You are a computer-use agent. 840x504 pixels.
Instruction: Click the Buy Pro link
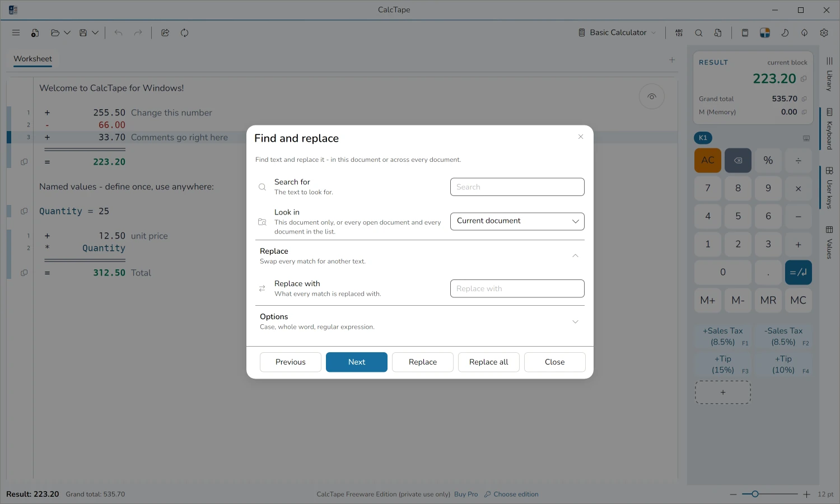[x=466, y=494]
